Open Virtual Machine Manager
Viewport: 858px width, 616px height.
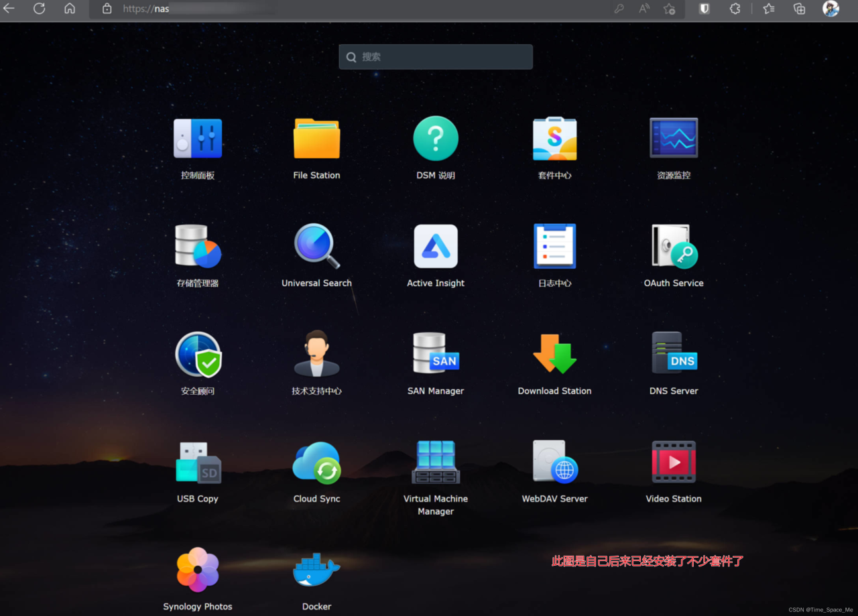coord(436,463)
